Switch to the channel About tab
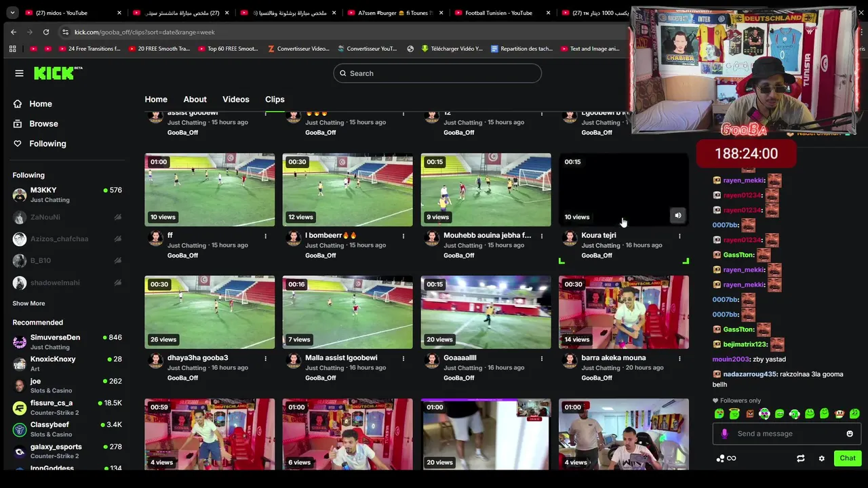 coord(195,99)
